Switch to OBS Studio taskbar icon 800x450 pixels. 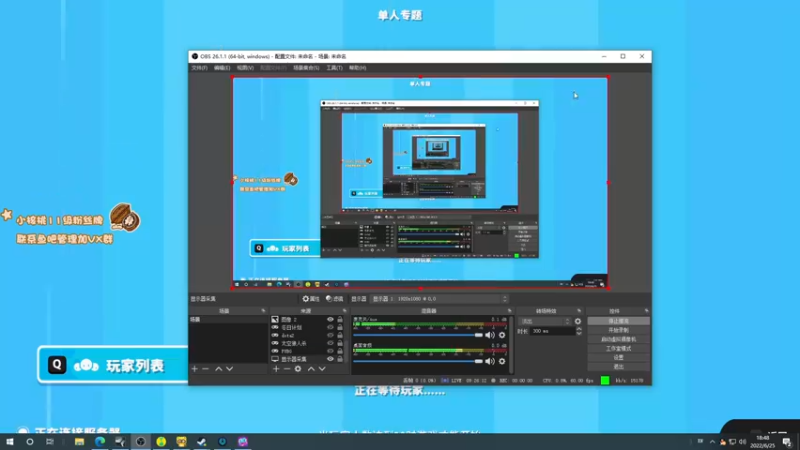140,441
